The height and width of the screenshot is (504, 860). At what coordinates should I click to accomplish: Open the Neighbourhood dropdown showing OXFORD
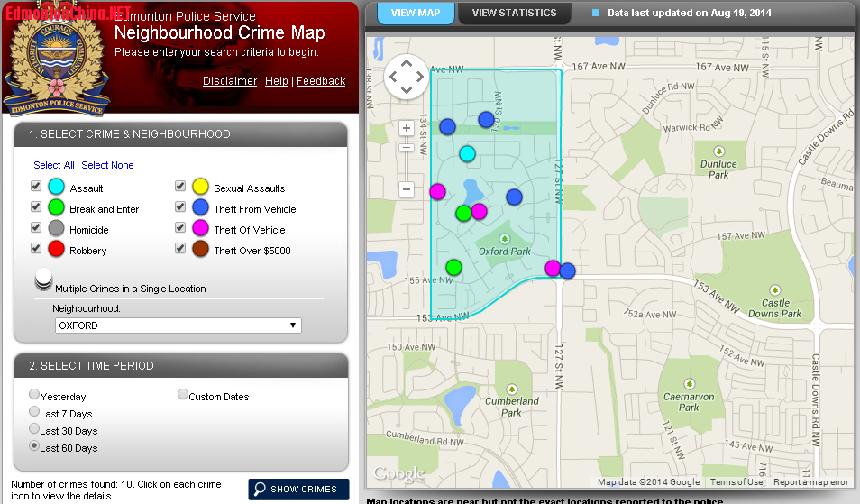[178, 325]
